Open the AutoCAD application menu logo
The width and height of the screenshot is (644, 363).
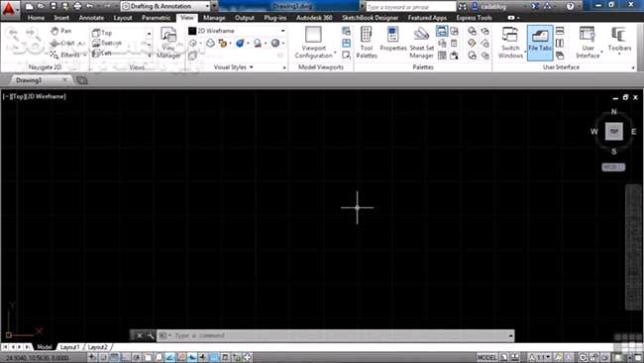[9, 9]
